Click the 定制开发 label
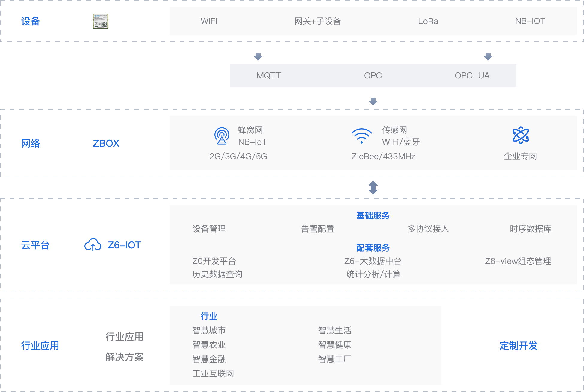584x392 pixels. coord(519,346)
